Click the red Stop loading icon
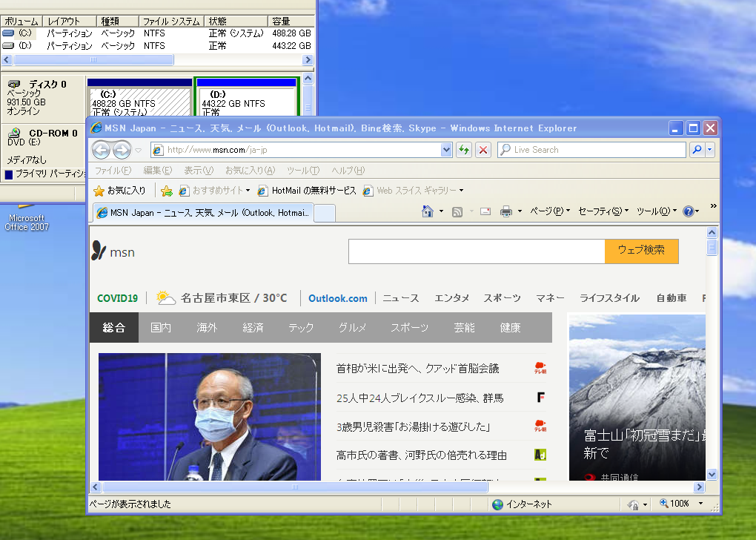 [483, 150]
